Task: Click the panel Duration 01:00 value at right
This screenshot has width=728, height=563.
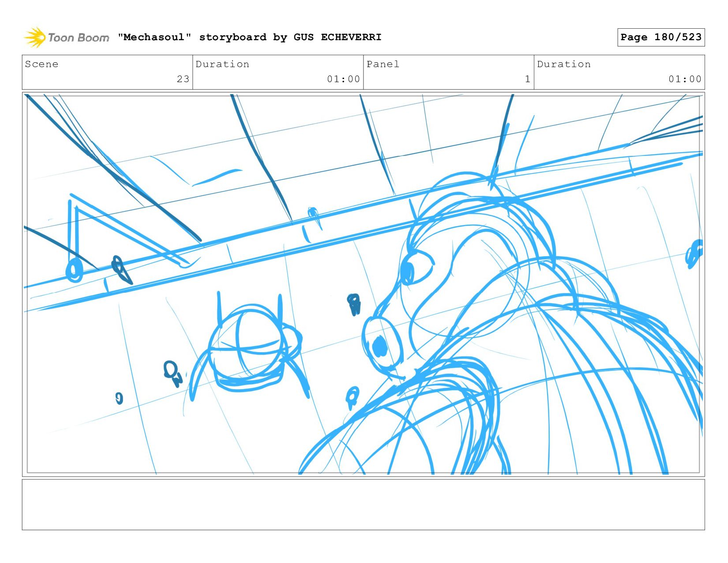Action: (685, 79)
